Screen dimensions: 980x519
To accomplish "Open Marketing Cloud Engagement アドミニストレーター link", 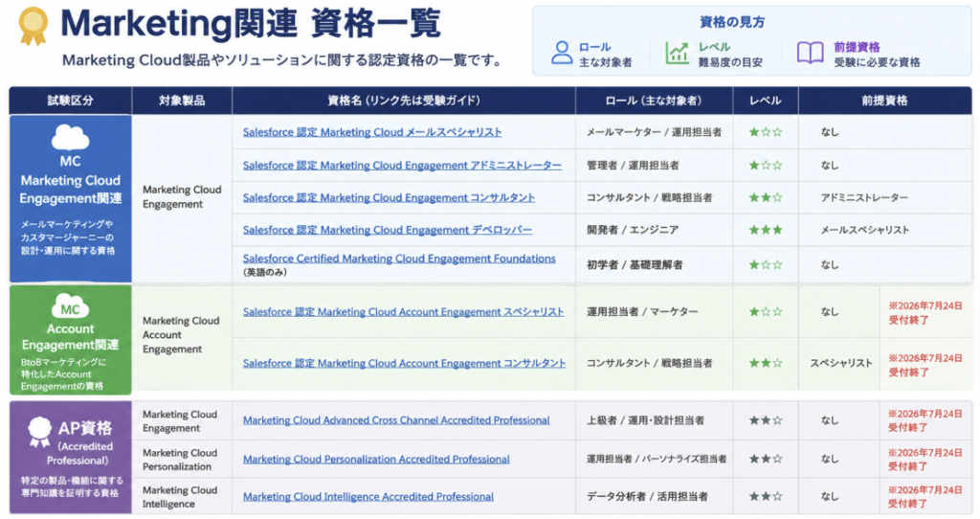I will click(402, 165).
